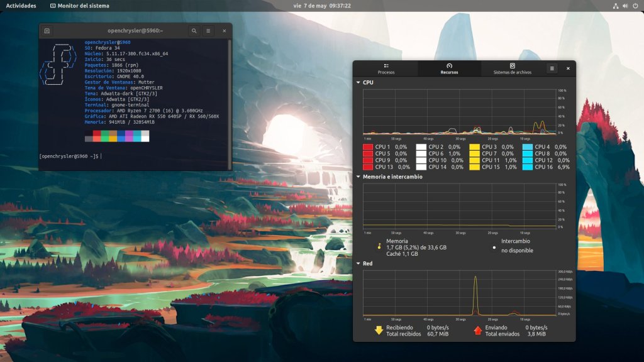Click the red Enviando upload arrow
644x362 pixels.
coord(477,331)
